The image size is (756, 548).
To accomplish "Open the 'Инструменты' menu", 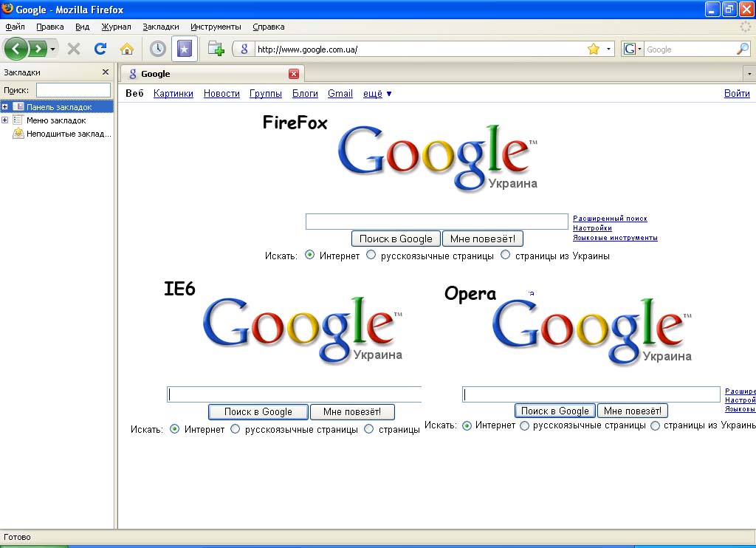I will click(216, 27).
